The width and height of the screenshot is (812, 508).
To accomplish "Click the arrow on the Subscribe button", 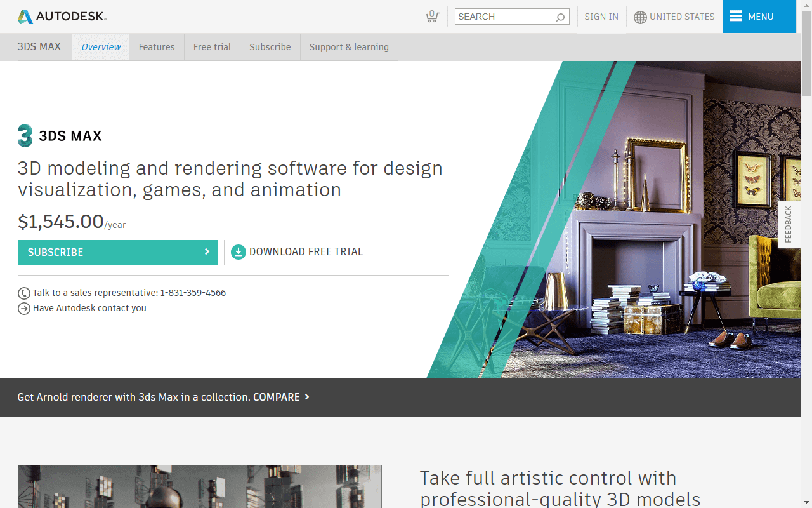I will (x=207, y=252).
